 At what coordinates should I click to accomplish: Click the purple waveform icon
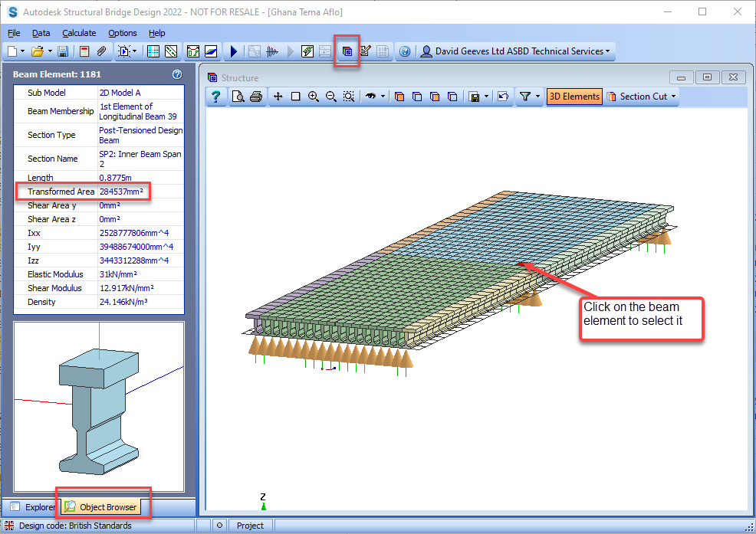272,51
